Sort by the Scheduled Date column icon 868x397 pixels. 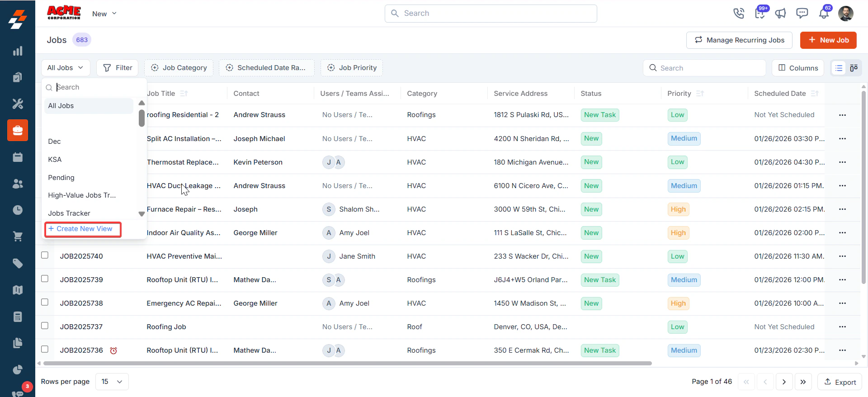[815, 94]
